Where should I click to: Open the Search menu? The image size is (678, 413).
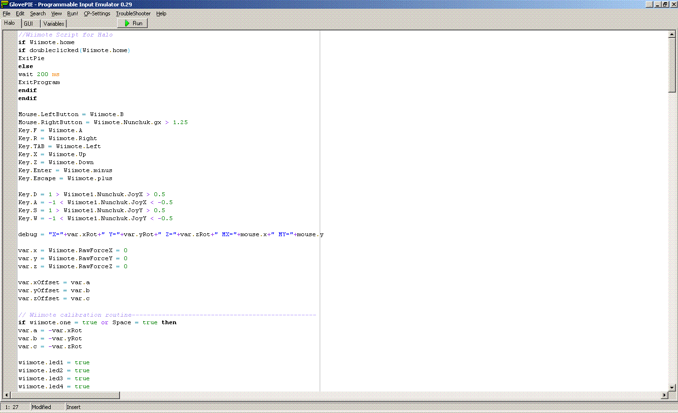(37, 14)
